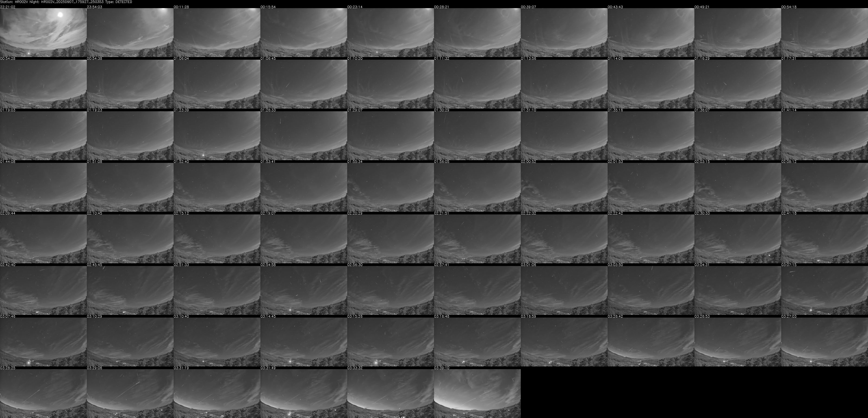Screen dimensions: 868x418
Task: Click the 01:11:32 meteor thumbnail
Action: [477, 84]
